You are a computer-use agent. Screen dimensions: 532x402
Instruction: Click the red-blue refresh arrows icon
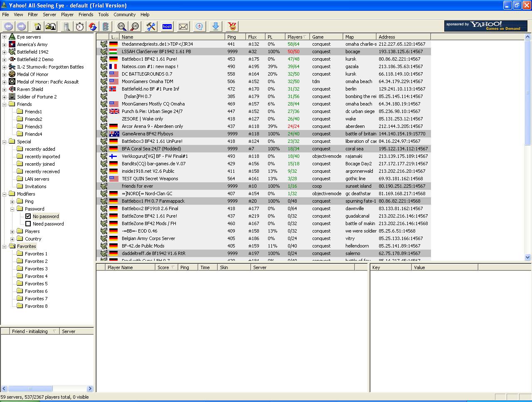click(93, 27)
